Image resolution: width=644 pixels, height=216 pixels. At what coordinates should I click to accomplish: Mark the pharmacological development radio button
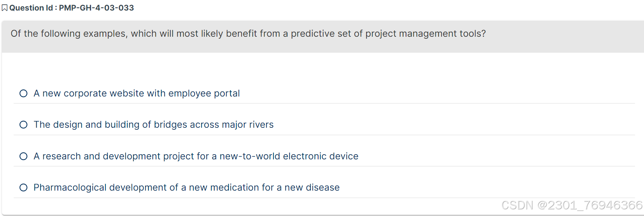coord(23,187)
